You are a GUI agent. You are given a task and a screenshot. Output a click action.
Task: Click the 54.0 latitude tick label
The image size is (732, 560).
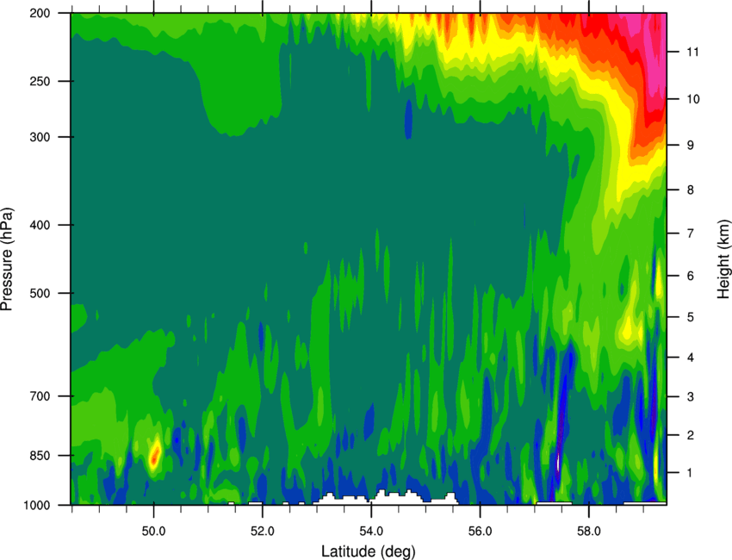point(372,532)
